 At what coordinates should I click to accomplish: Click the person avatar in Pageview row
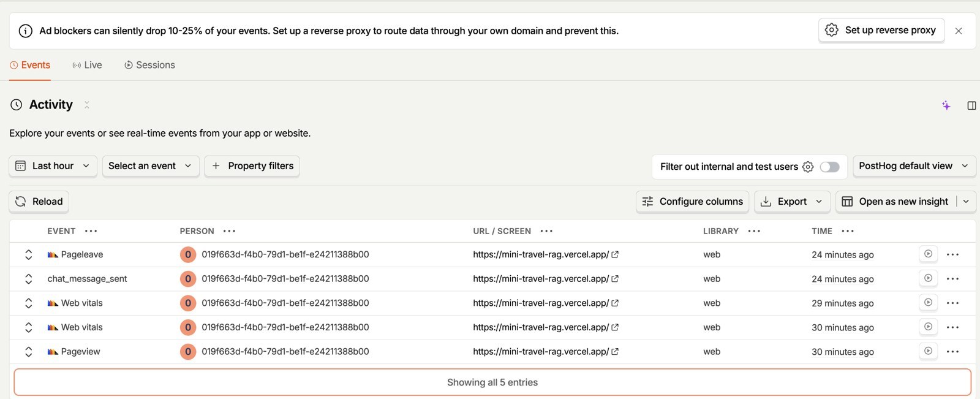(x=188, y=352)
